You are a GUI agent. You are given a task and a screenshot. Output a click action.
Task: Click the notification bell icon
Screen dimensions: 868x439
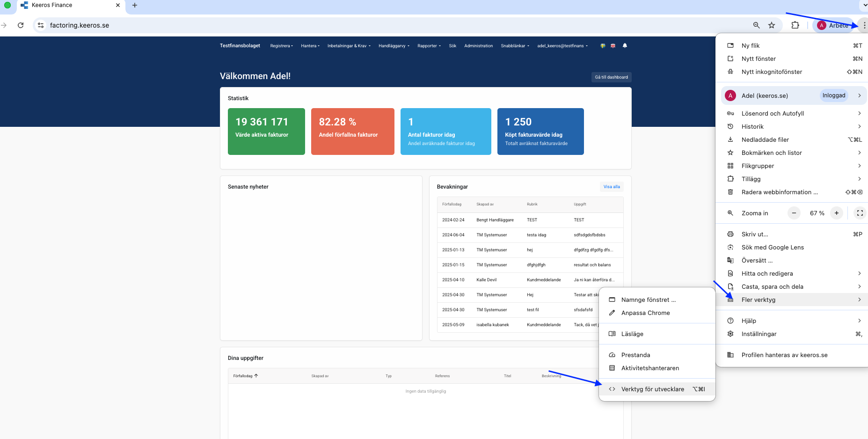click(625, 46)
